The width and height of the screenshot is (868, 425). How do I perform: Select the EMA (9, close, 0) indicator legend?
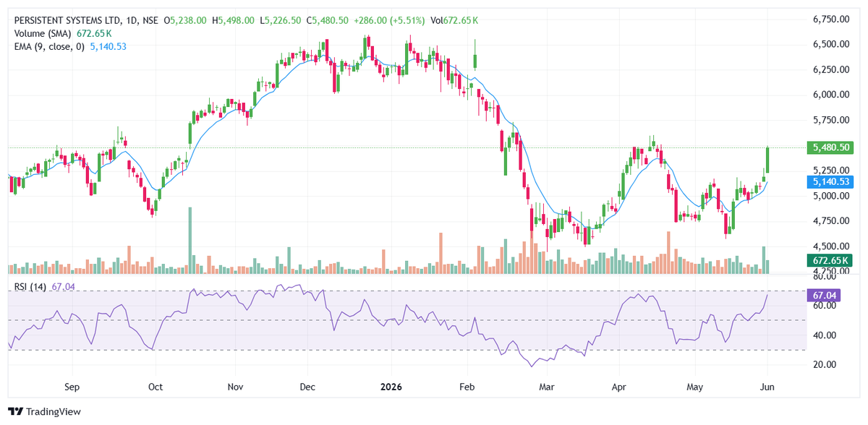point(49,46)
